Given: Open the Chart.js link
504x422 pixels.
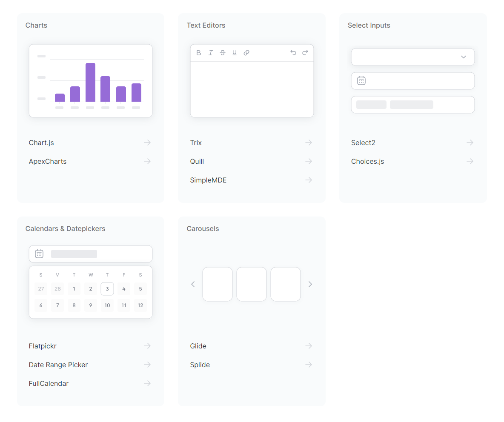Looking at the screenshot, I should [41, 143].
